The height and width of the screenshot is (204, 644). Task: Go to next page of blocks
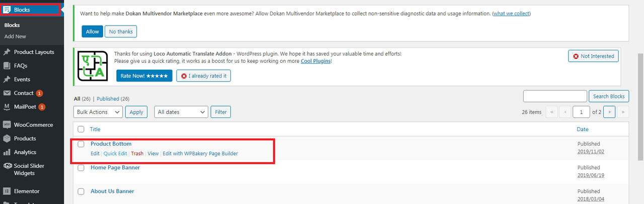pyautogui.click(x=609, y=112)
